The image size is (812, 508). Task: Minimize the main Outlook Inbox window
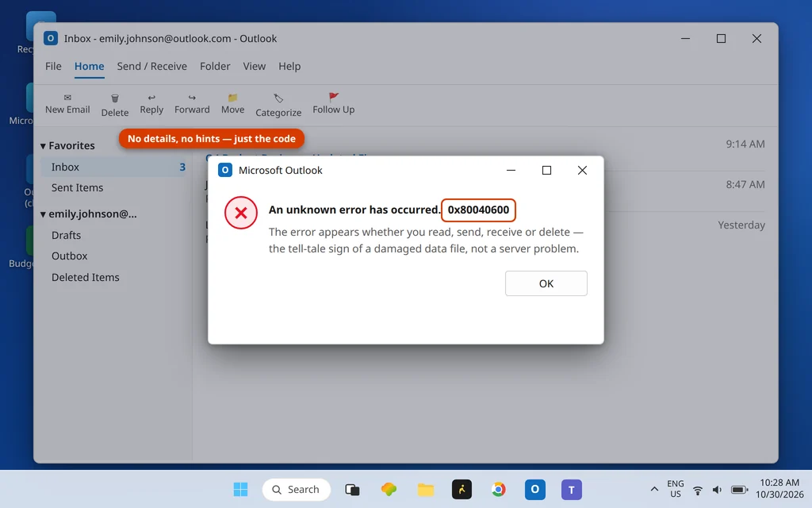pos(685,38)
